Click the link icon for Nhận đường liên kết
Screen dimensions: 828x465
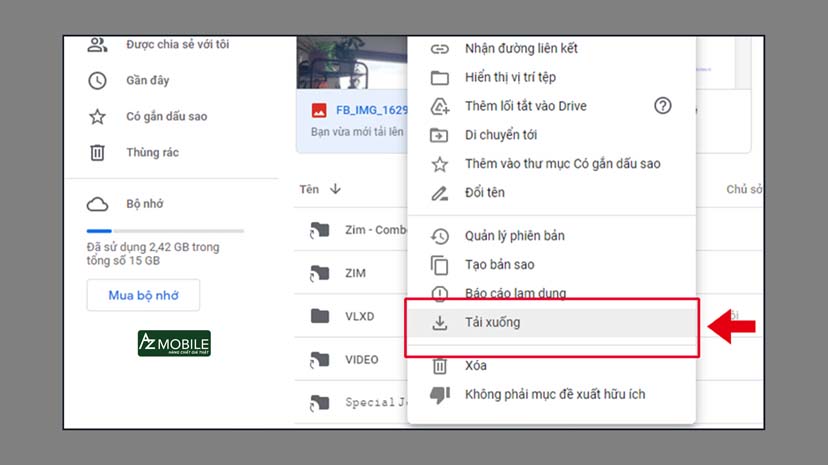click(439, 48)
